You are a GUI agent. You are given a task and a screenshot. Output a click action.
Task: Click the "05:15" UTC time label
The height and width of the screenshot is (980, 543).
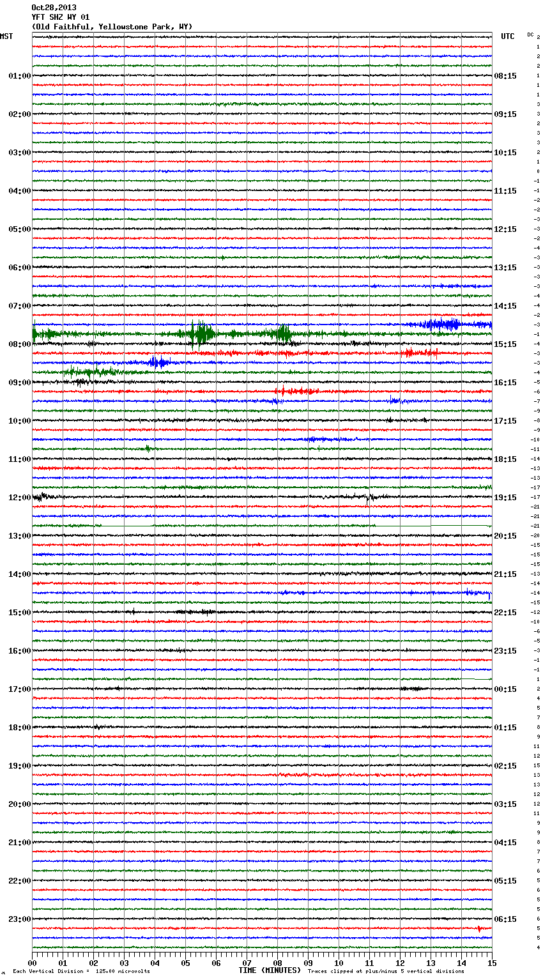tap(505, 881)
